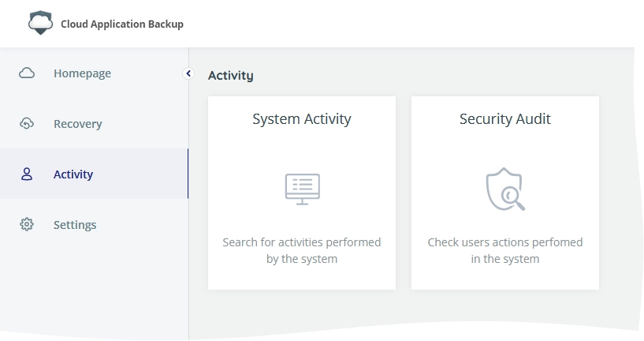
Task: Click the Homepage cloud icon
Action: [27, 73]
